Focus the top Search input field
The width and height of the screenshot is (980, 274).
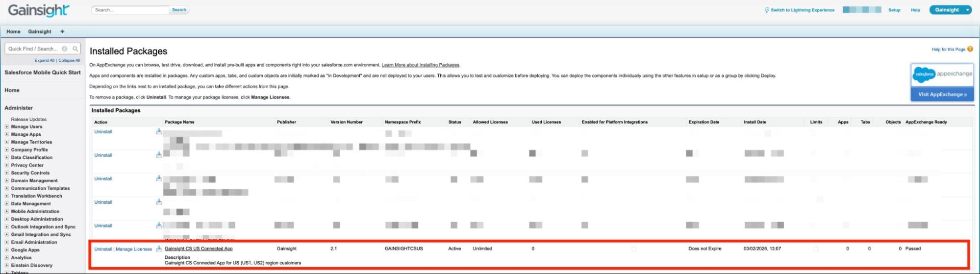(x=130, y=10)
